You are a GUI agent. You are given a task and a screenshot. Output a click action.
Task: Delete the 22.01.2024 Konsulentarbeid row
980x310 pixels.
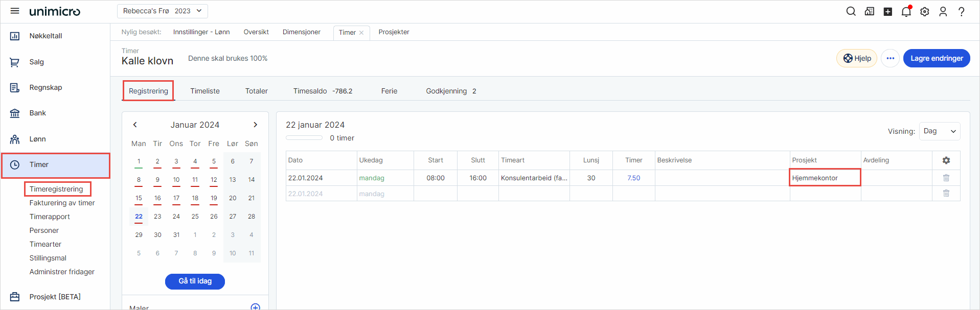pos(946,178)
